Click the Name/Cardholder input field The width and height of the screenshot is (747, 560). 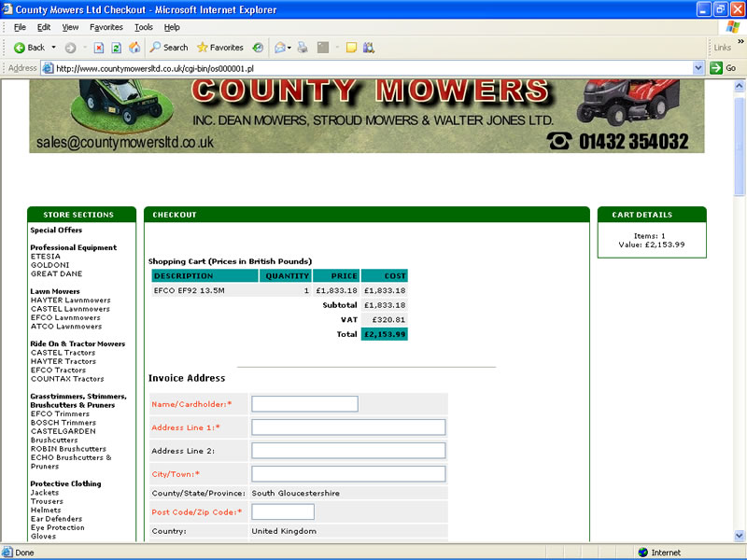click(304, 404)
